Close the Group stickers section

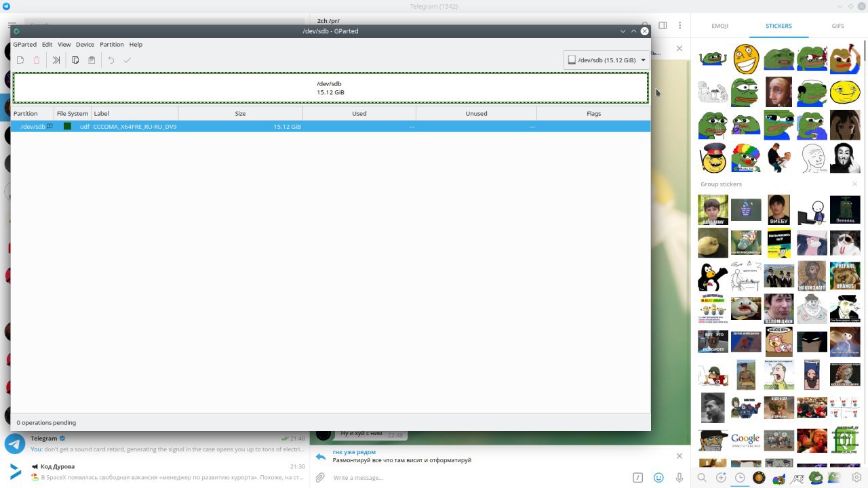coord(854,184)
